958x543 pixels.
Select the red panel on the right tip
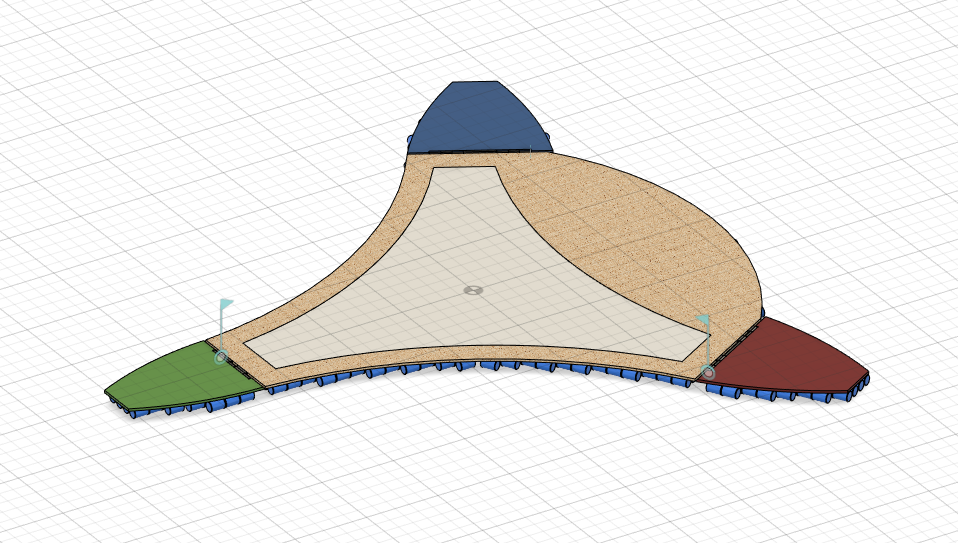click(x=790, y=355)
